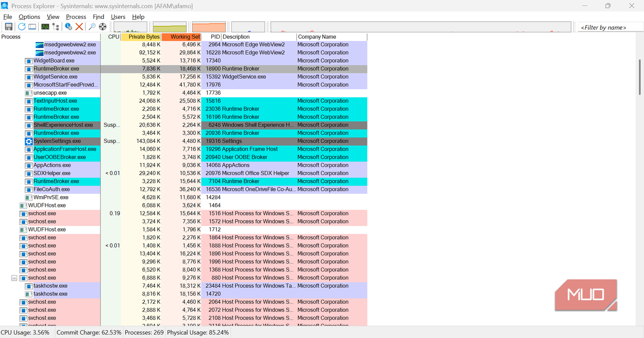Click the orange physical memory mini graph
This screenshot has width=644, height=338.
[x=209, y=27]
